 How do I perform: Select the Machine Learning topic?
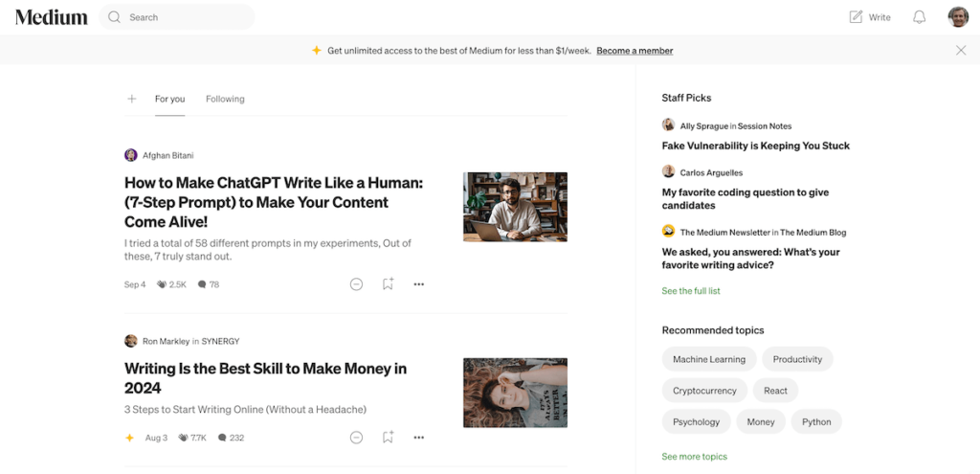(708, 359)
